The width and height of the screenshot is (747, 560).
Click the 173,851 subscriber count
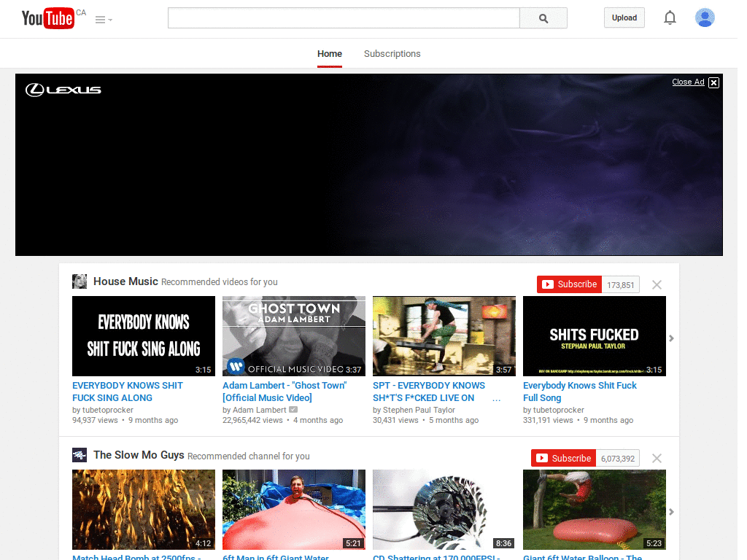[x=620, y=285]
